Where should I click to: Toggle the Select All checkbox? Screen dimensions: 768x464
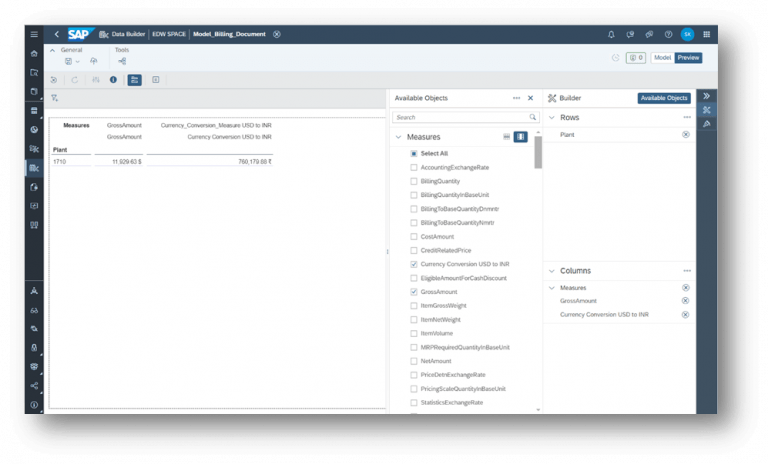tap(414, 154)
